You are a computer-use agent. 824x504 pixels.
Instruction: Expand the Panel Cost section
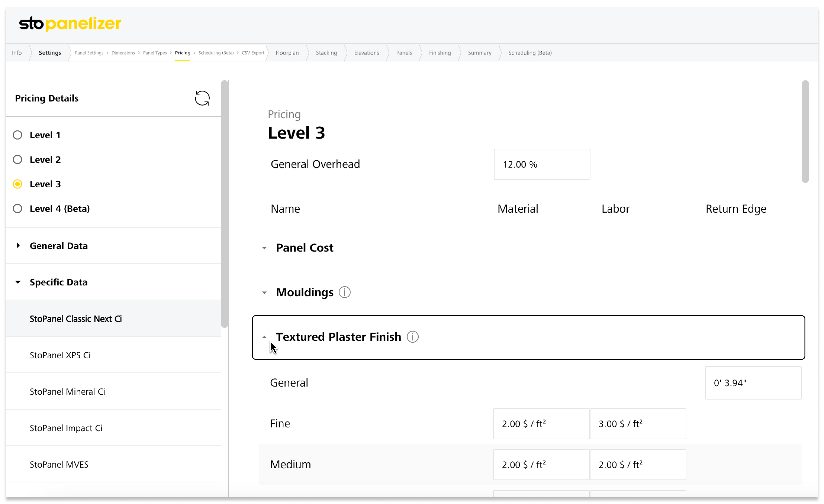pyautogui.click(x=264, y=248)
